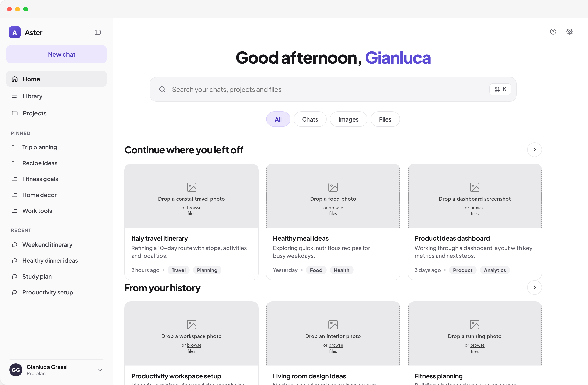Open Productivity workspace setup card title
Image resolution: width=588 pixels, height=385 pixels.
pos(176,376)
